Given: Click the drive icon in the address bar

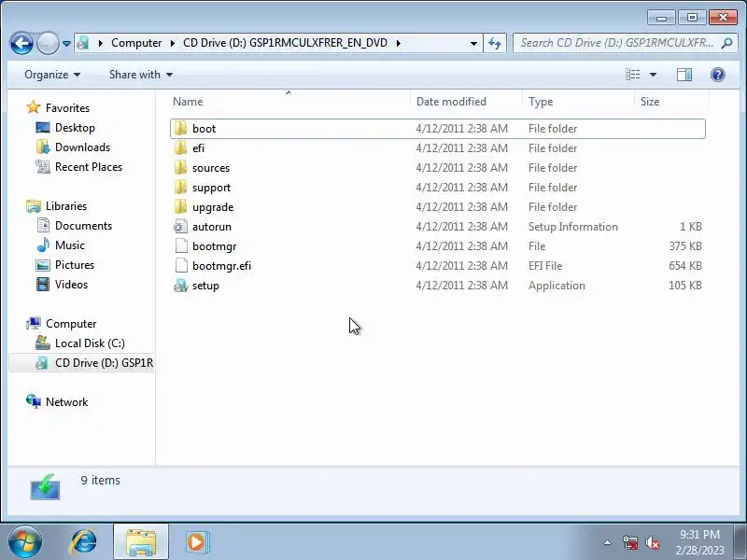Looking at the screenshot, I should (x=83, y=43).
